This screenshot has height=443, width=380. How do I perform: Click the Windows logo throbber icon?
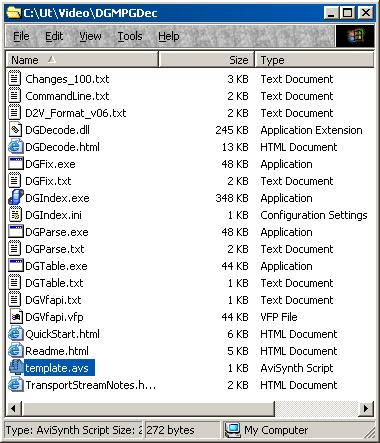355,36
